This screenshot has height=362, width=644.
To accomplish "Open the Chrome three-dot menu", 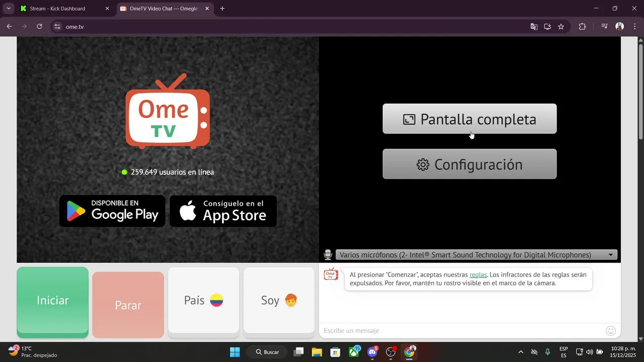I will 634,27.
